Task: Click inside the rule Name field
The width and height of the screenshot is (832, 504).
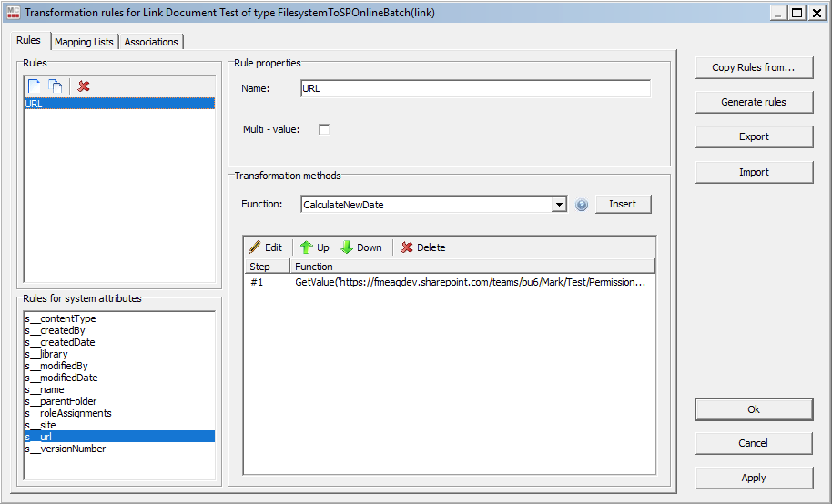Action: pos(475,89)
